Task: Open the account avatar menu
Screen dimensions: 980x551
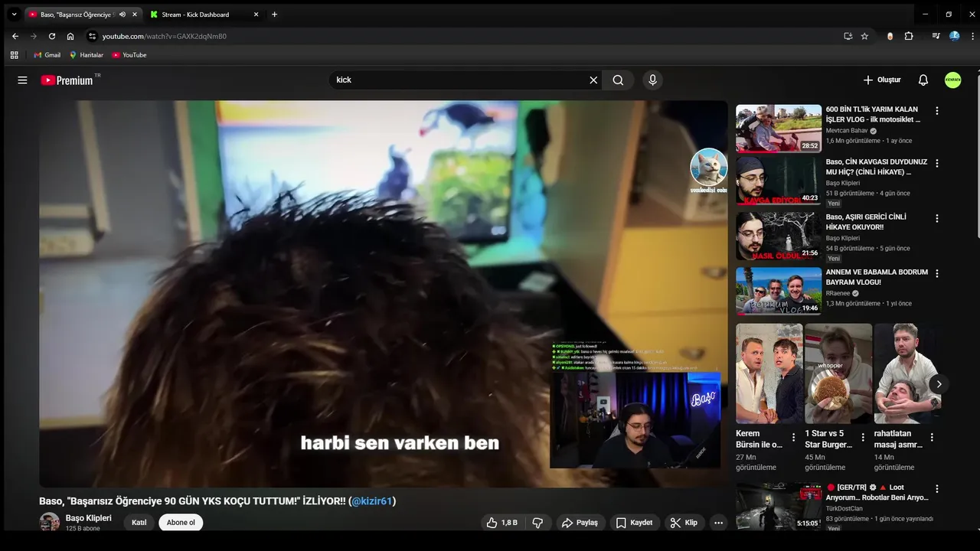Action: pos(952,80)
